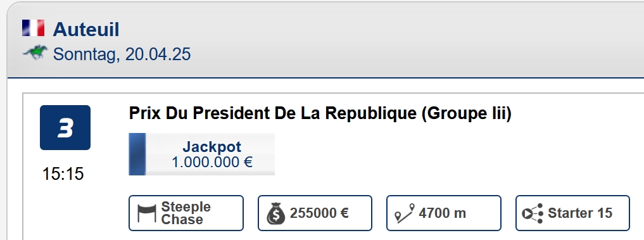Click the Sonntag, 20.04.25 date text
Screen dimensions: 644x240
122,54
